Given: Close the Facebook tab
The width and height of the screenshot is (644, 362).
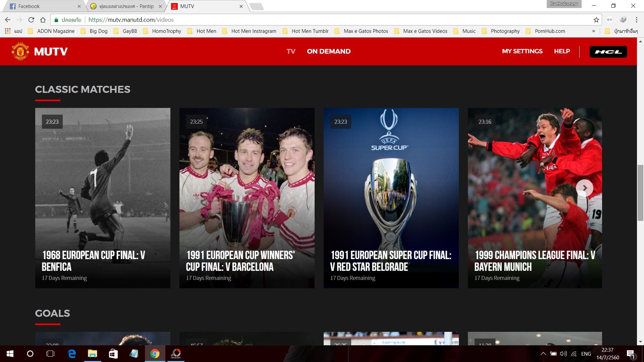Looking at the screenshot, I should click(x=79, y=6).
